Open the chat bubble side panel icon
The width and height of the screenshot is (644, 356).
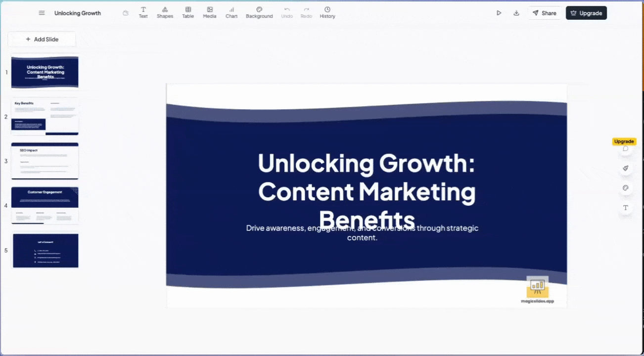tap(626, 149)
